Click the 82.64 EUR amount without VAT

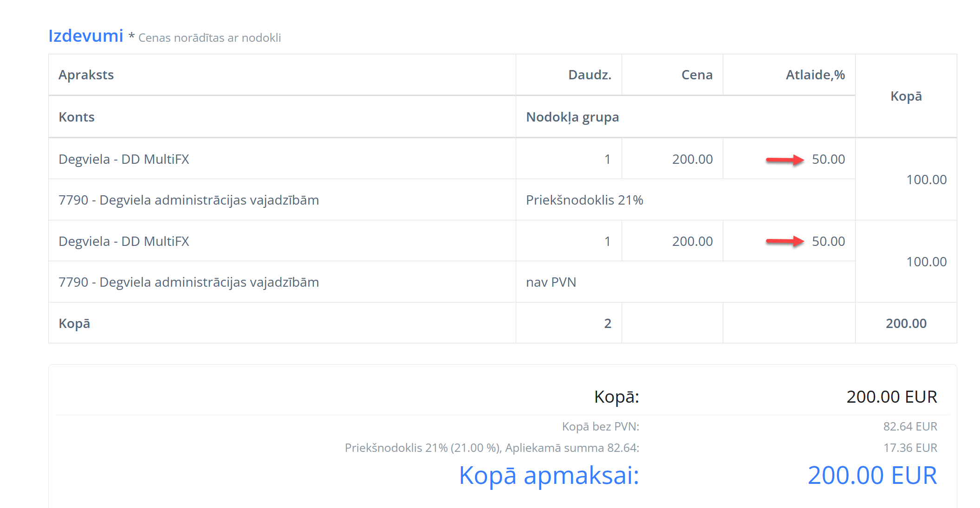pos(910,426)
